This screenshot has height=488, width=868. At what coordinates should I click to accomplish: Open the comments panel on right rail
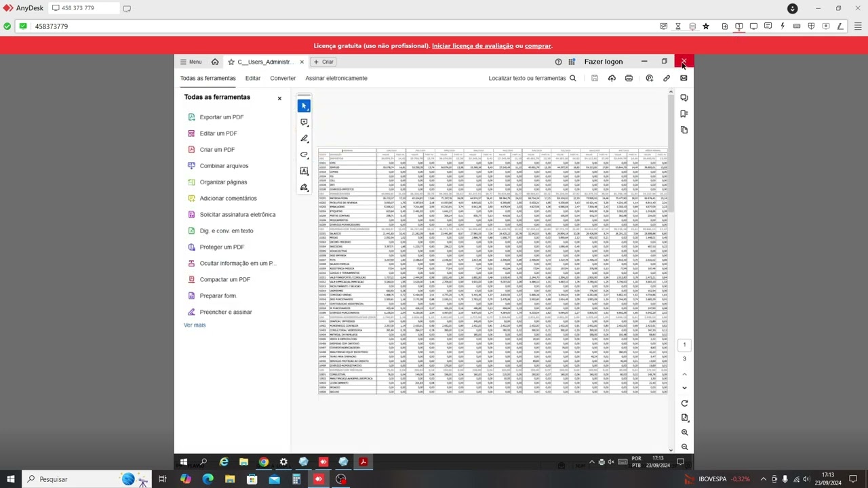tap(684, 98)
